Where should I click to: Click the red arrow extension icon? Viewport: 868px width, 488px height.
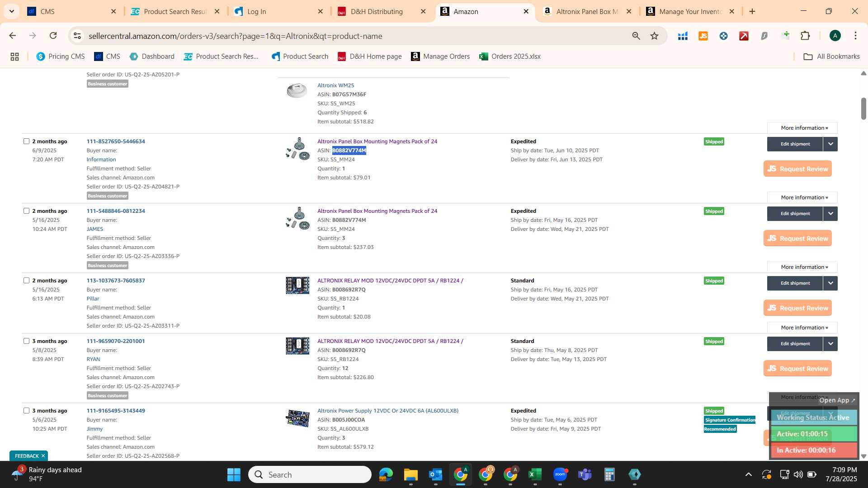pyautogui.click(x=744, y=36)
